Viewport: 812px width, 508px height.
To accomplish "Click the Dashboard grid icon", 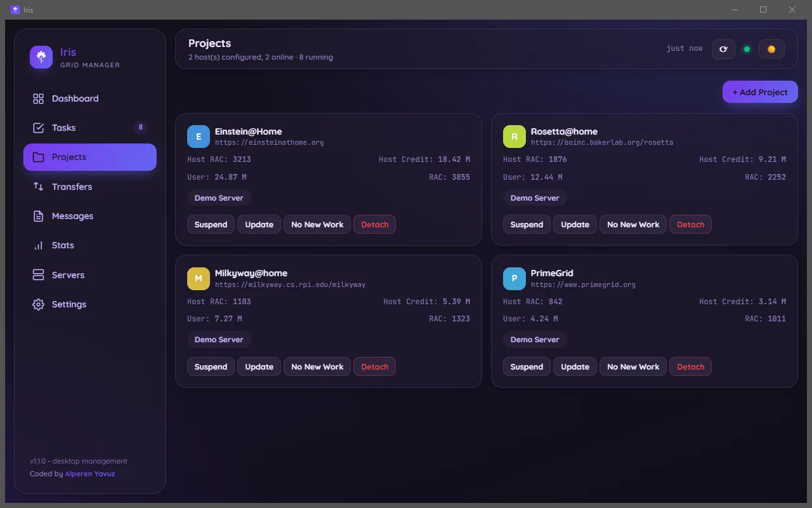I will click(x=39, y=98).
